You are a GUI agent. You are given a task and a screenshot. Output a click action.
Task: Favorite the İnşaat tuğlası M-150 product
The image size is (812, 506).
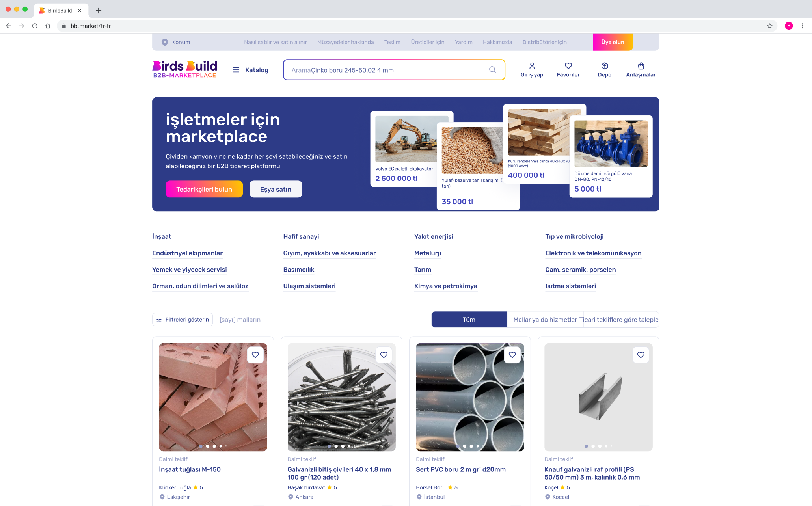pyautogui.click(x=255, y=355)
